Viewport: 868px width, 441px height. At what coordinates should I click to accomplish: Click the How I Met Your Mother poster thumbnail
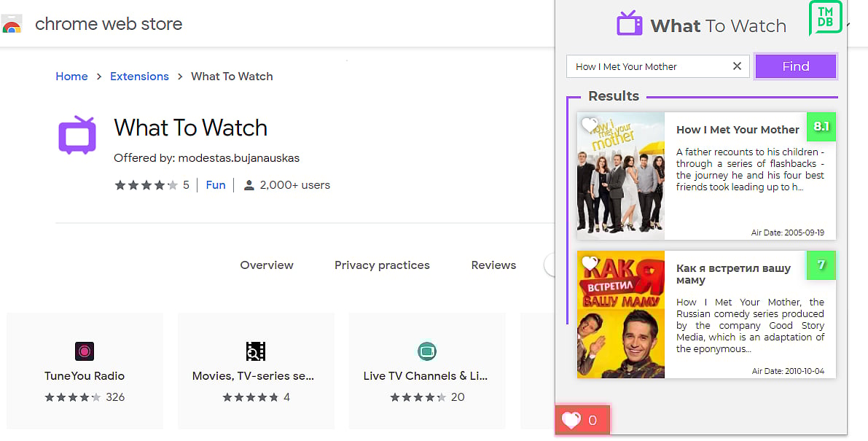point(620,175)
